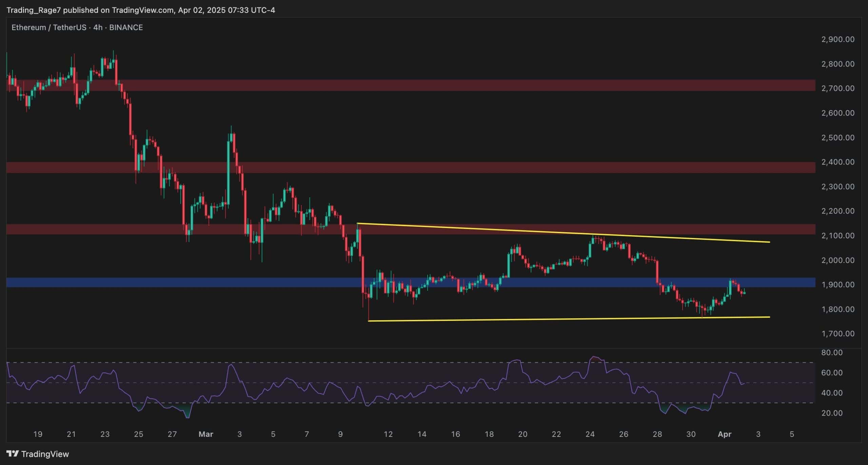
Task: Select the Apr date label on time axis
Action: 725,434
